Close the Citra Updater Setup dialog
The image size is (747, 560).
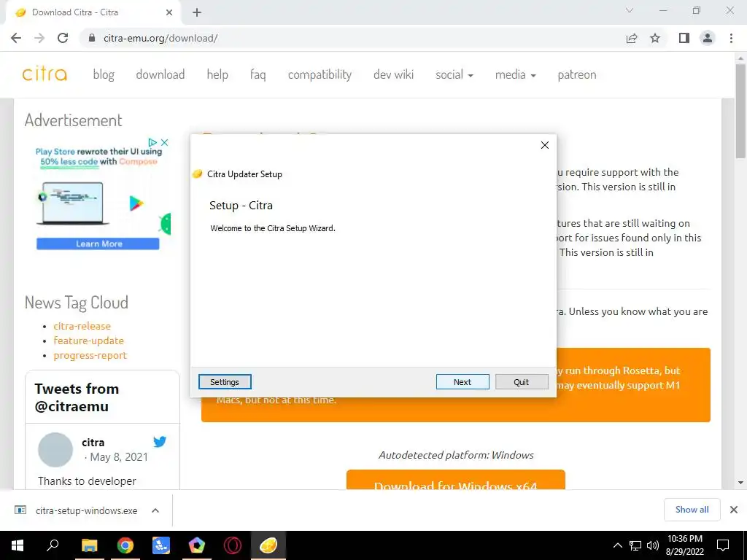[545, 145]
